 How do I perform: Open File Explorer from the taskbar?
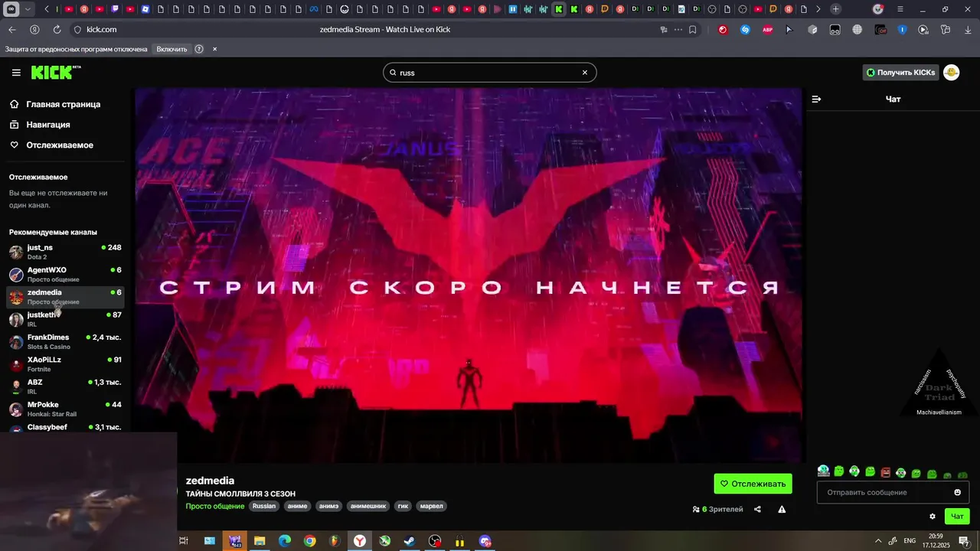click(x=260, y=541)
